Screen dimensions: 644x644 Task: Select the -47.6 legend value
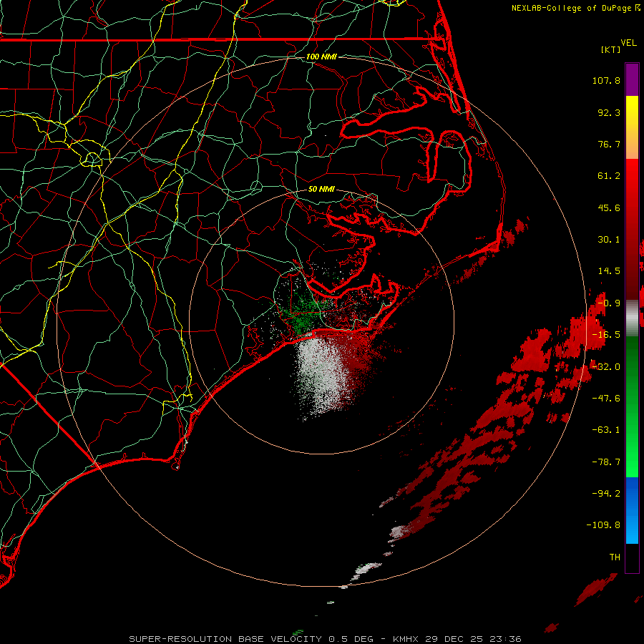(606, 399)
